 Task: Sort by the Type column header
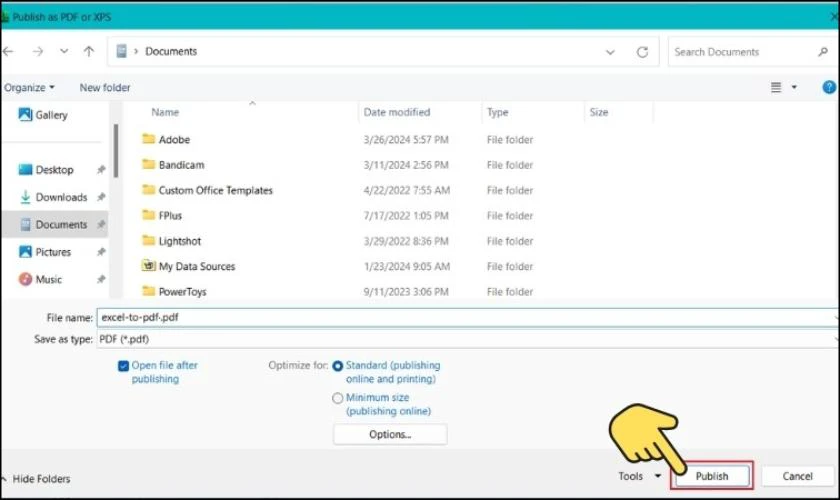(x=498, y=113)
